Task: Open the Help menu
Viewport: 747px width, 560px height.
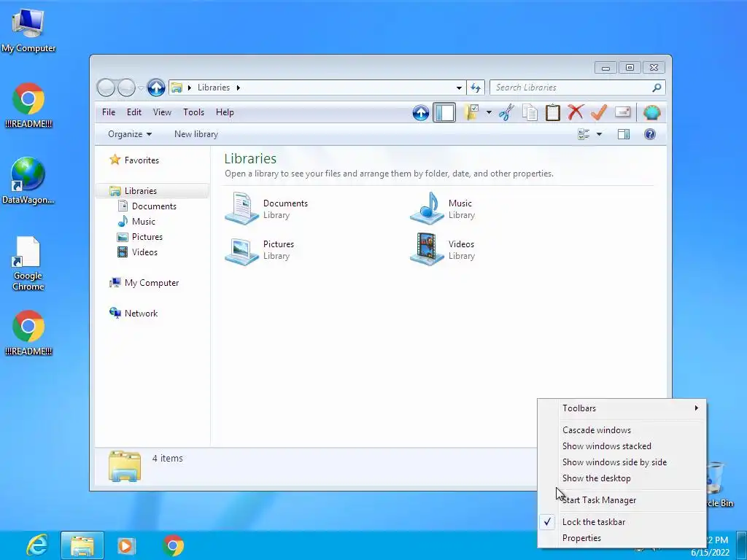Action: click(x=225, y=112)
